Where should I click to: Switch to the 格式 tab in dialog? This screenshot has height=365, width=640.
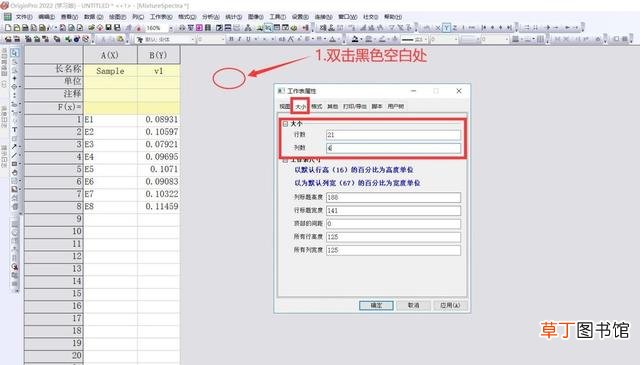coord(317,106)
